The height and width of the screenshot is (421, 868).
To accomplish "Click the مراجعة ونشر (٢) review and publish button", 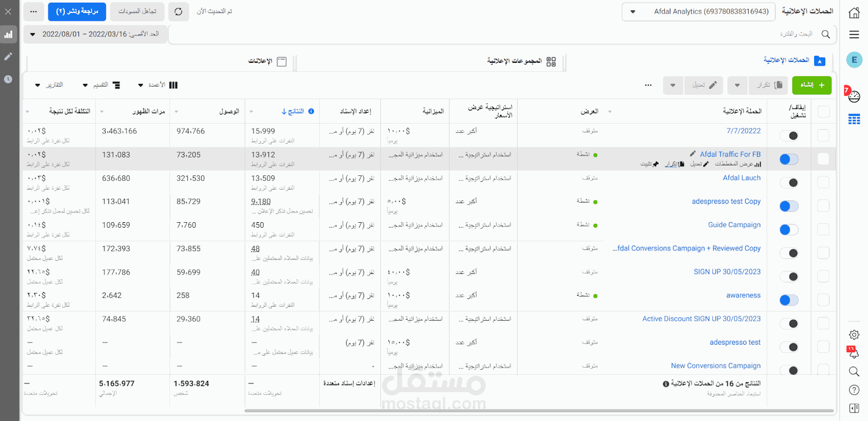I will pos(77,11).
